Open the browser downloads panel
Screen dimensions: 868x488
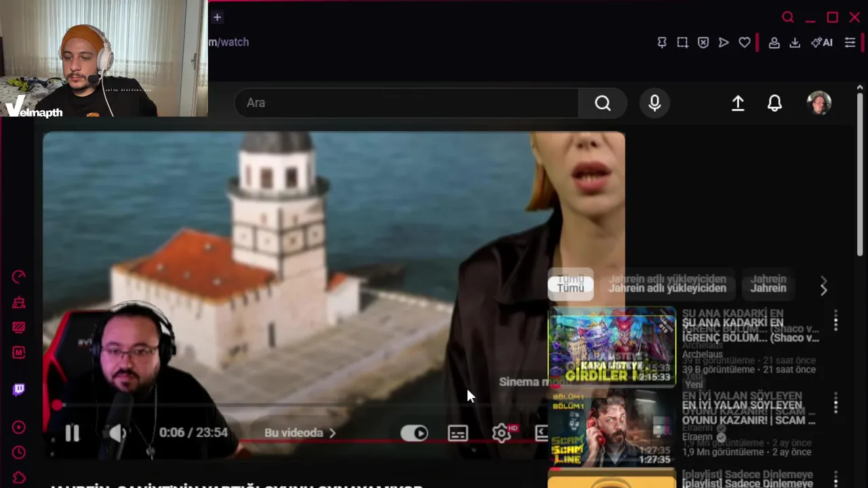[795, 43]
